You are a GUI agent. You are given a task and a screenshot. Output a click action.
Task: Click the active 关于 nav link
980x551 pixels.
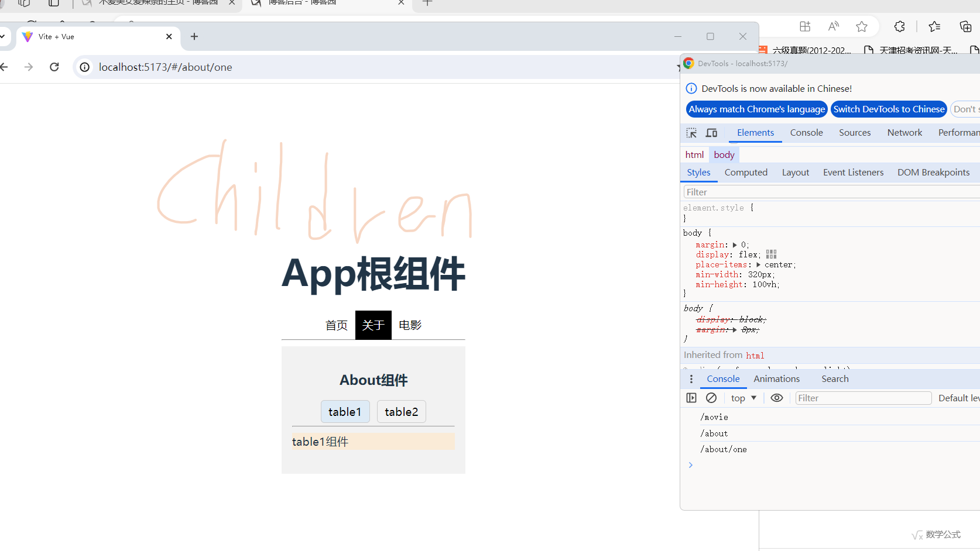coord(373,325)
